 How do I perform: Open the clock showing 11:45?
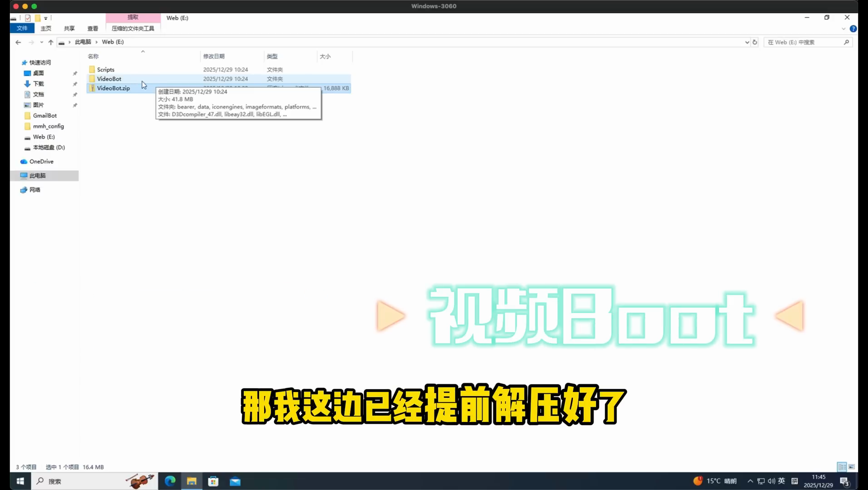coord(819,481)
